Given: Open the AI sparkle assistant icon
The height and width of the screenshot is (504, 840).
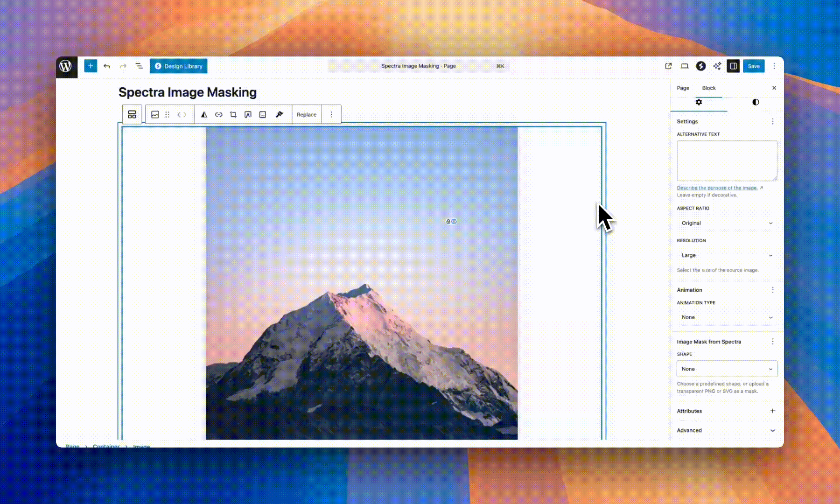Looking at the screenshot, I should 717,66.
